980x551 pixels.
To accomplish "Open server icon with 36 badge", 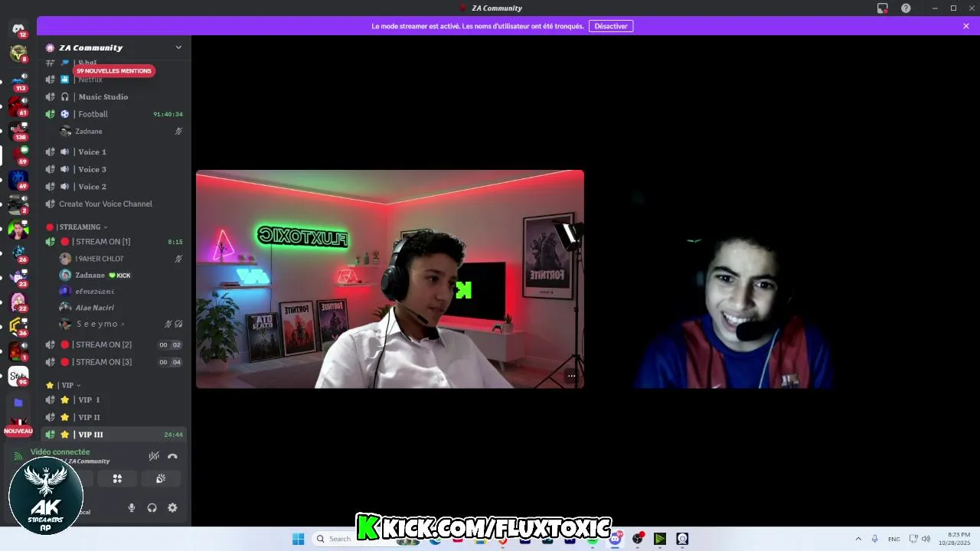I will (x=18, y=326).
